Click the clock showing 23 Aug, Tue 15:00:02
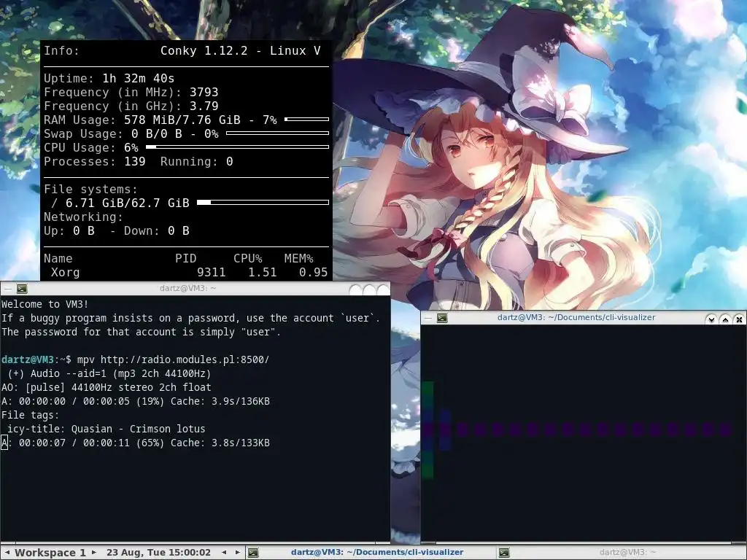The width and height of the screenshot is (747, 560). (x=158, y=553)
